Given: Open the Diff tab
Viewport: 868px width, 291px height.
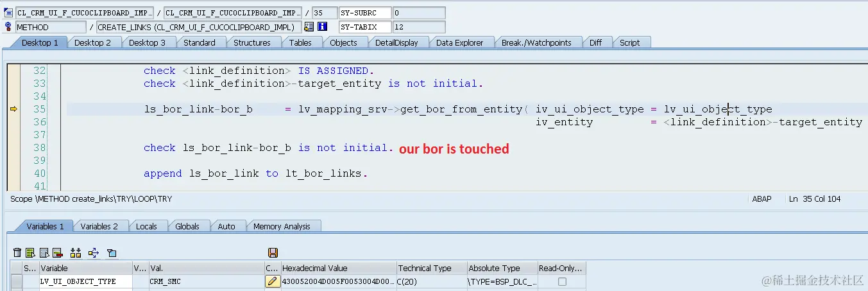Looking at the screenshot, I should [596, 42].
